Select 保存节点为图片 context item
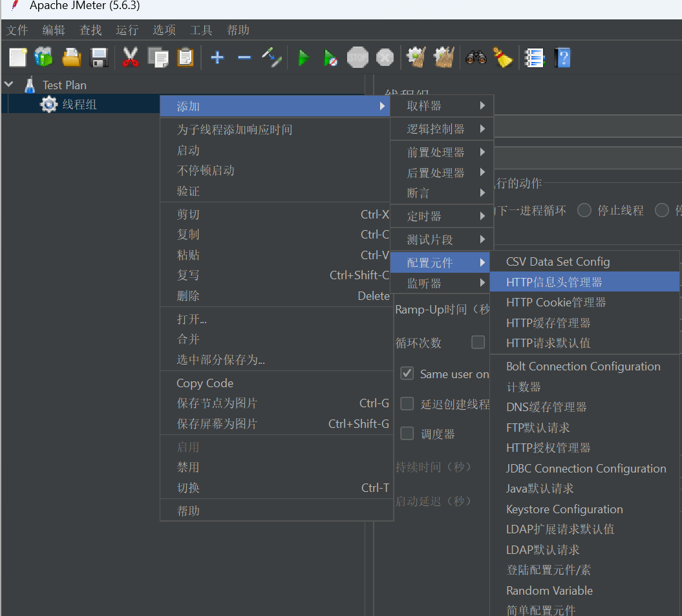 coord(277,403)
